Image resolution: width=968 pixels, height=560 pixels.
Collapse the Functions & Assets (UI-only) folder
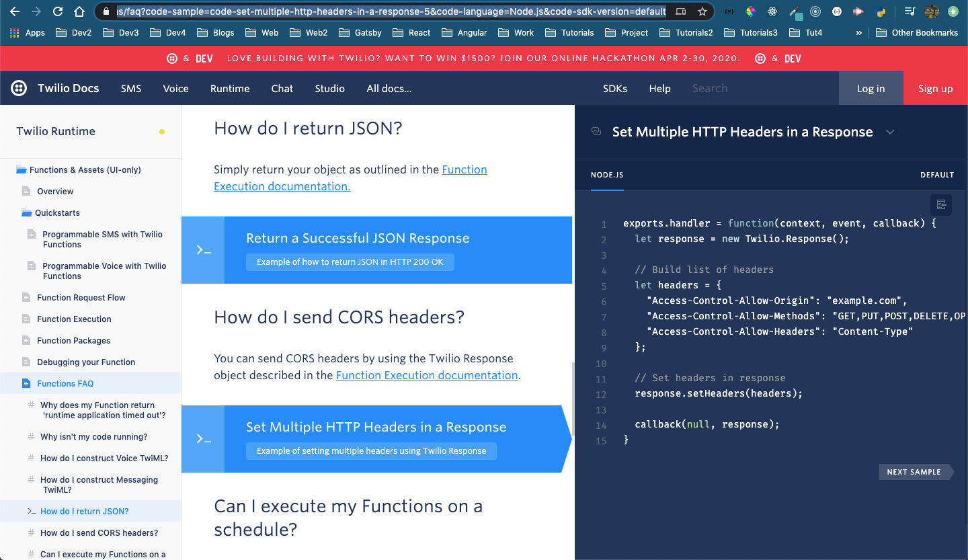pos(79,169)
